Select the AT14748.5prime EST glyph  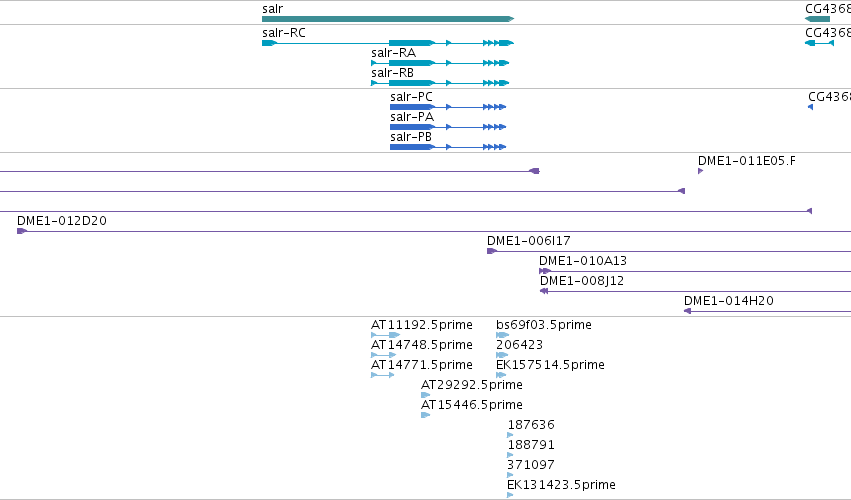(384, 355)
